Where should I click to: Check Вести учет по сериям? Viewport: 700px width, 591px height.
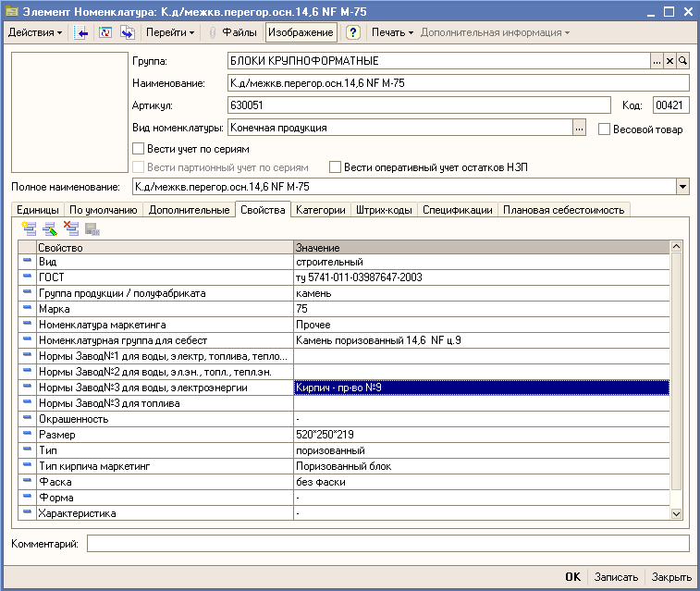click(139, 148)
